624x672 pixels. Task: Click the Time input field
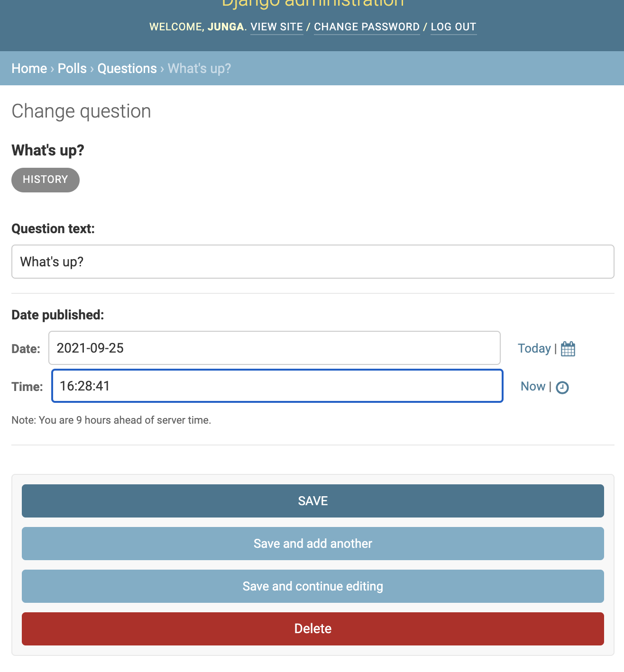[277, 386]
